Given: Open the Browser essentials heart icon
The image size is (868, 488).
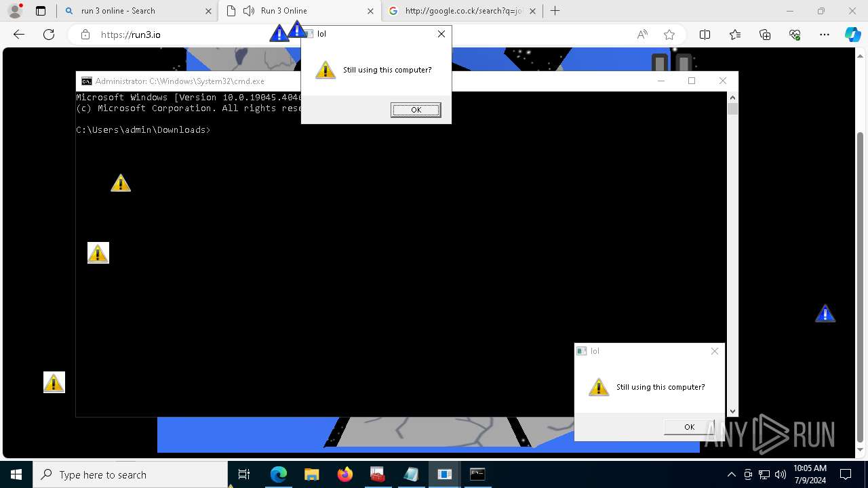Looking at the screenshot, I should tap(795, 35).
